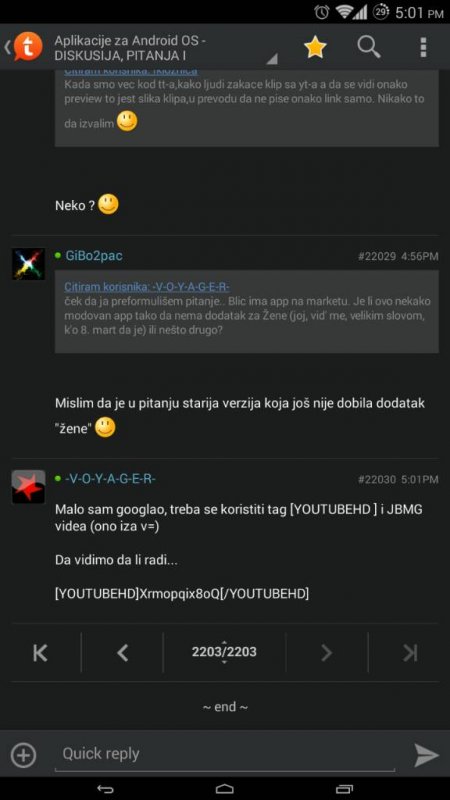The image size is (450, 800).
Task: Go to previous page arrow
Action: click(122, 653)
